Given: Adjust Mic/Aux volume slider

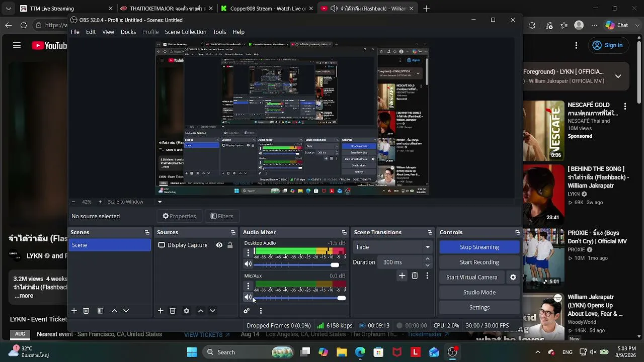Looking at the screenshot, I should click(300, 298).
